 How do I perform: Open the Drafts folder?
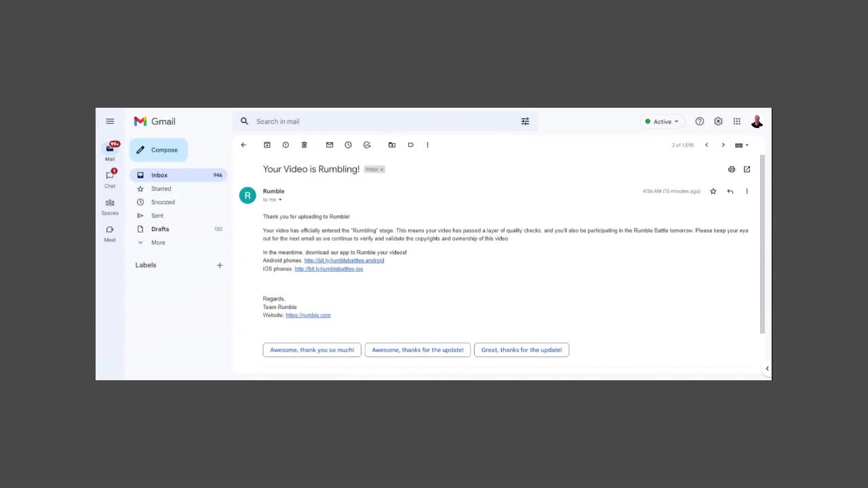[x=178, y=229]
